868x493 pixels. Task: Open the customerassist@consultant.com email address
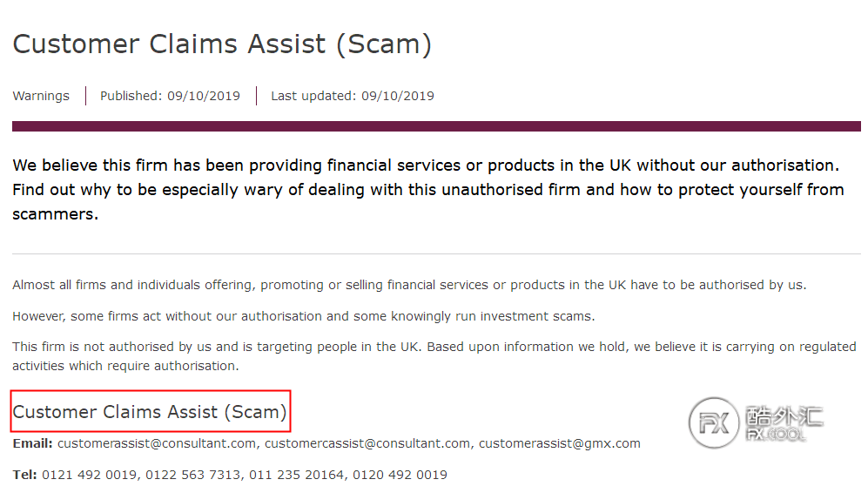coord(157,443)
